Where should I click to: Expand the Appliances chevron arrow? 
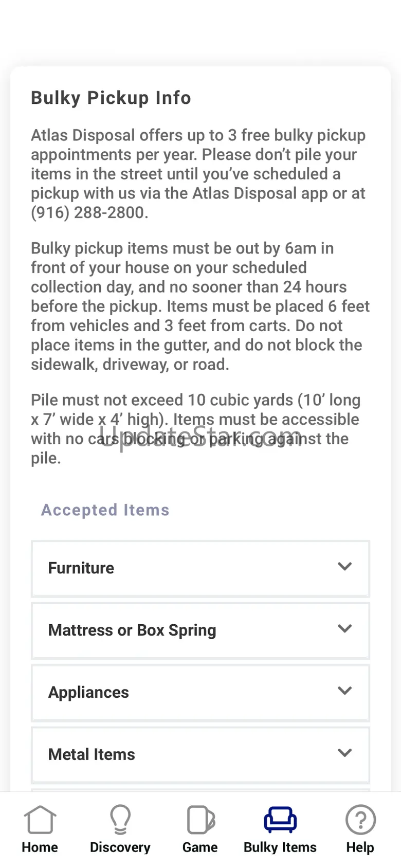pyautogui.click(x=345, y=691)
